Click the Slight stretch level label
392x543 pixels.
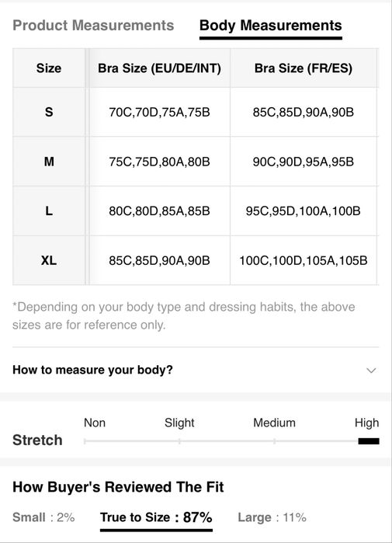click(x=179, y=423)
